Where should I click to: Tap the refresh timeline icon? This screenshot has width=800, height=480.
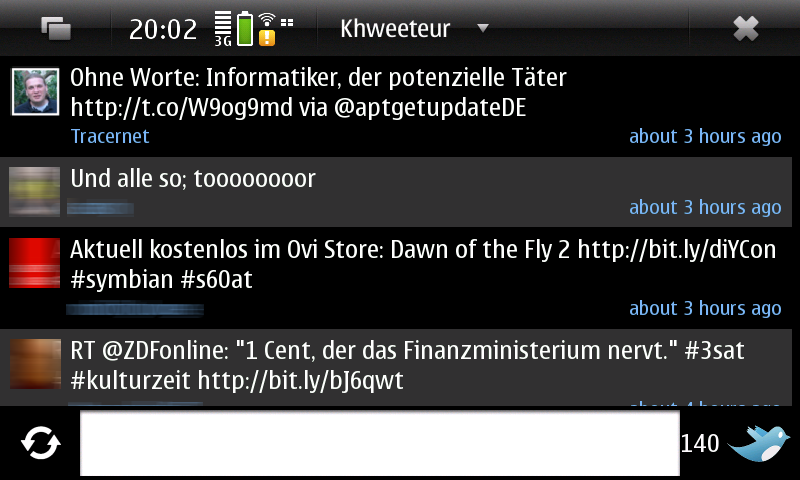pyautogui.click(x=41, y=443)
